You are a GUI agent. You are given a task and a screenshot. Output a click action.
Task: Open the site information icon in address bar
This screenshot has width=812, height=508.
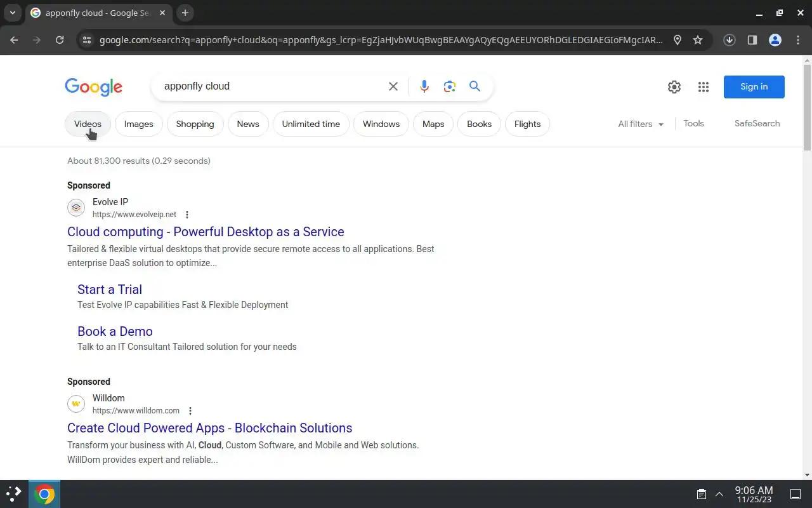[88, 40]
